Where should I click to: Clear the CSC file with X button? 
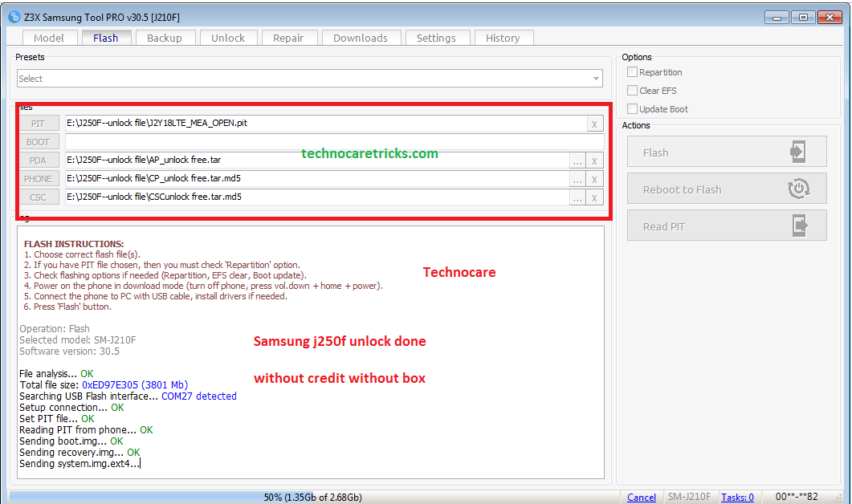click(x=594, y=197)
